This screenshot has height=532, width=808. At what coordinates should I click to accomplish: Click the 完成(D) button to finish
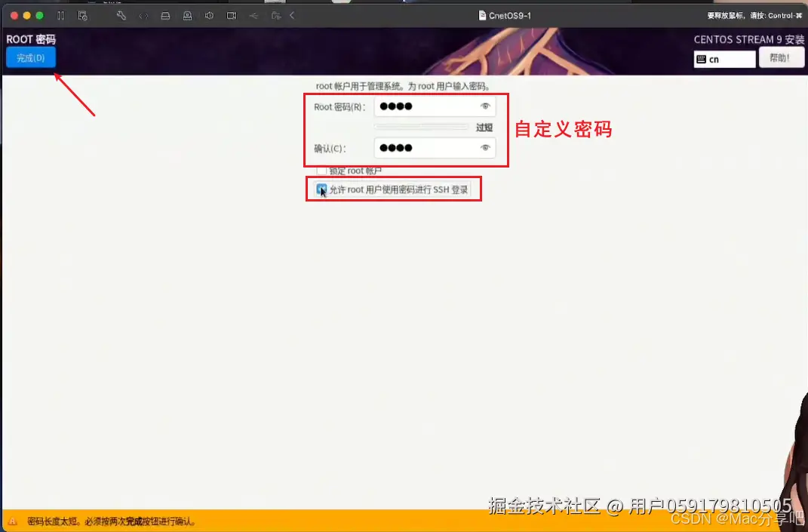[30, 57]
